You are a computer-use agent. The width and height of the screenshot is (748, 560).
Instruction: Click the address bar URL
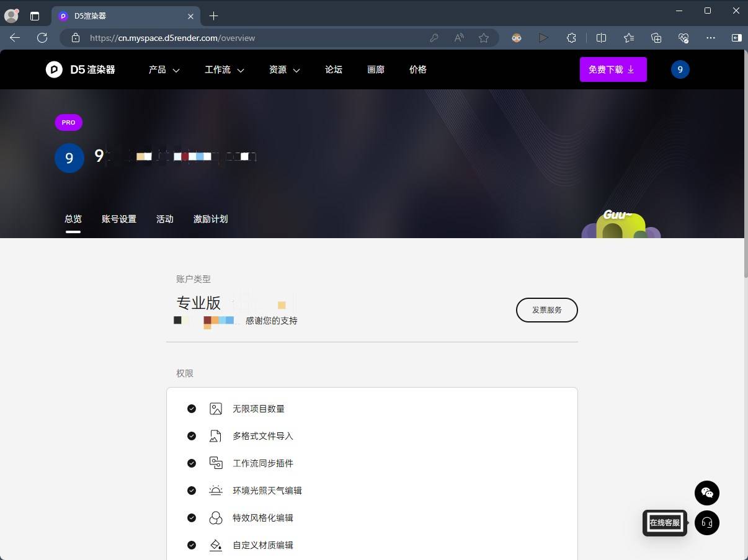[x=172, y=38]
